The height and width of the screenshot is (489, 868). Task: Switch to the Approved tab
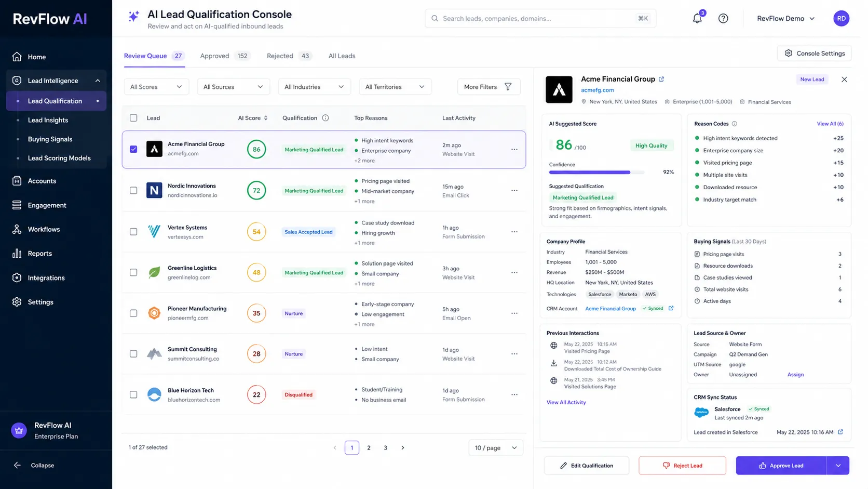(224, 56)
